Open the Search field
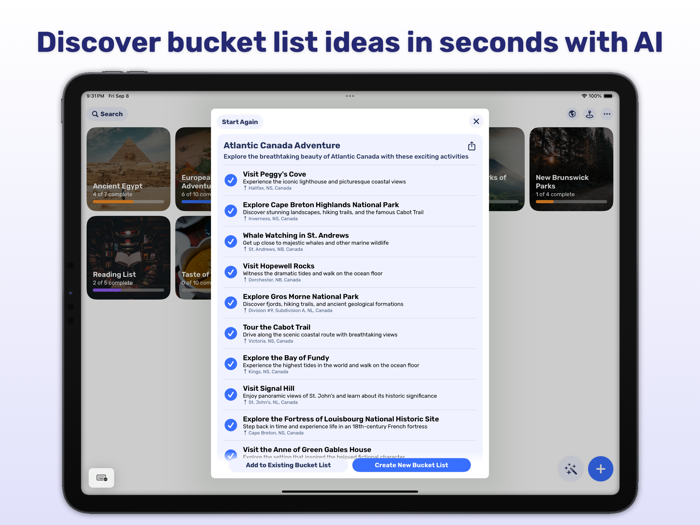Image resolution: width=700 pixels, height=525 pixels. click(107, 114)
